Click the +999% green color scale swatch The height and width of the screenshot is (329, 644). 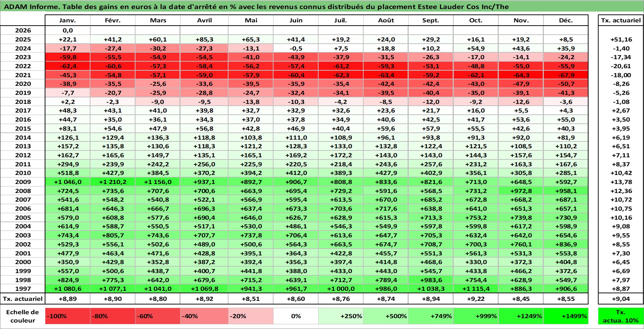point(476,316)
